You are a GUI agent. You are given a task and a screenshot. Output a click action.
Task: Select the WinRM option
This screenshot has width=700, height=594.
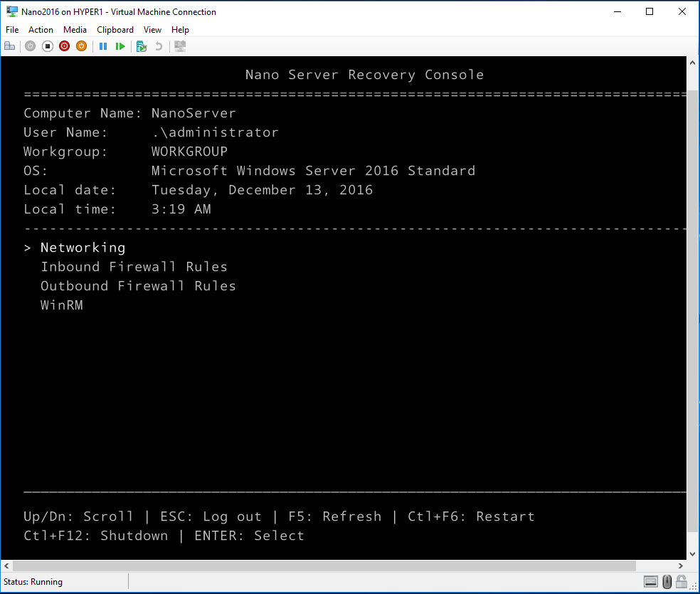click(61, 304)
